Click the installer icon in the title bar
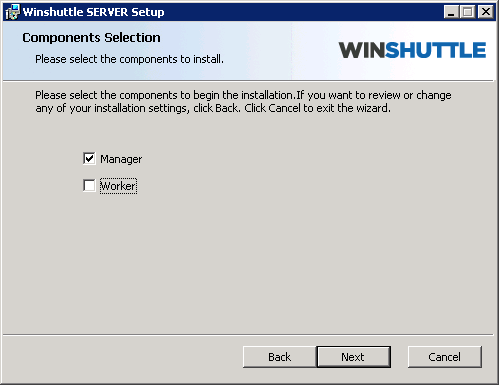This screenshot has width=499, height=386. 13,12
